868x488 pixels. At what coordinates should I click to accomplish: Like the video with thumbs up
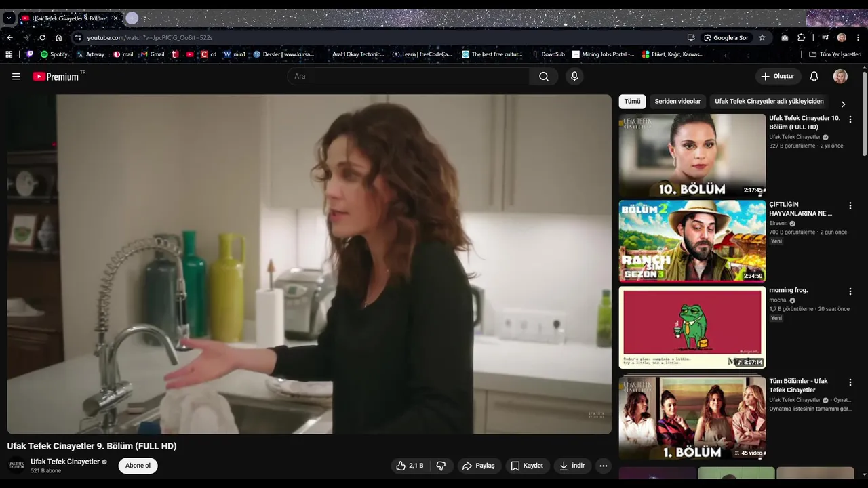point(410,466)
